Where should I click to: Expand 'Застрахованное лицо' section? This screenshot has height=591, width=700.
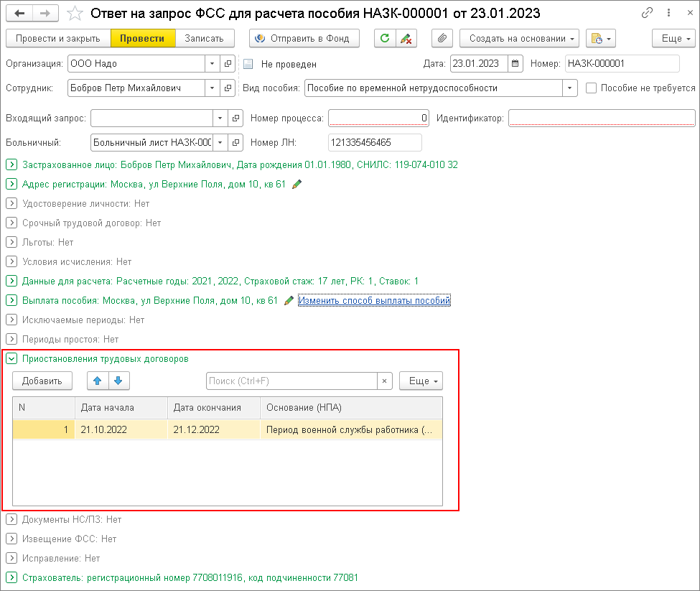(x=11, y=164)
